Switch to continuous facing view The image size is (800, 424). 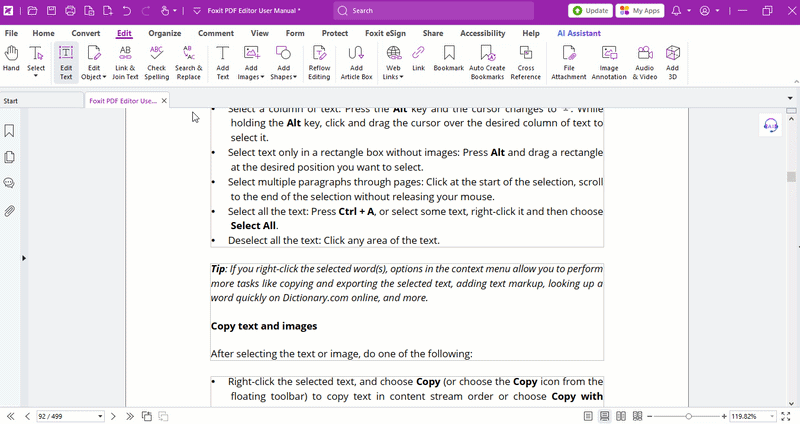(637, 416)
